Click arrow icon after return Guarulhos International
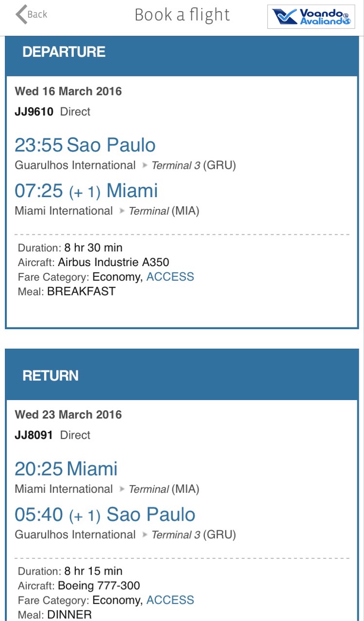The width and height of the screenshot is (364, 621). (145, 535)
